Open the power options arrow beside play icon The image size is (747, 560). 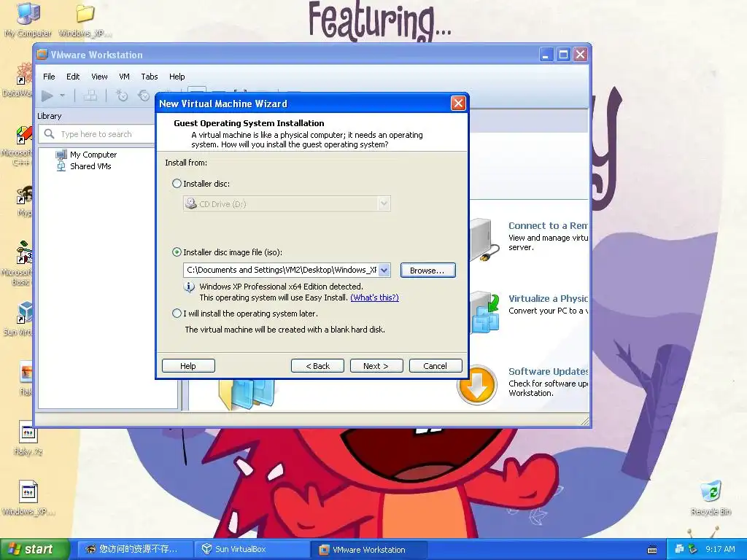pos(63,96)
